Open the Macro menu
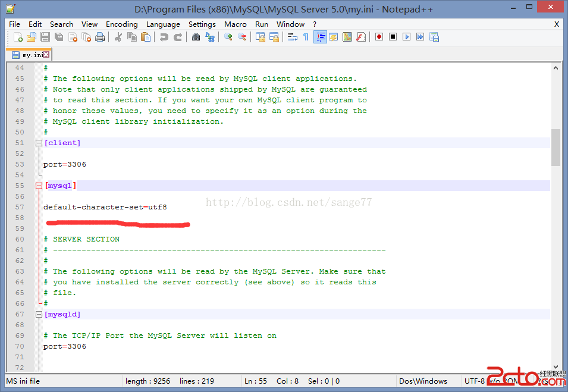 tap(236, 24)
